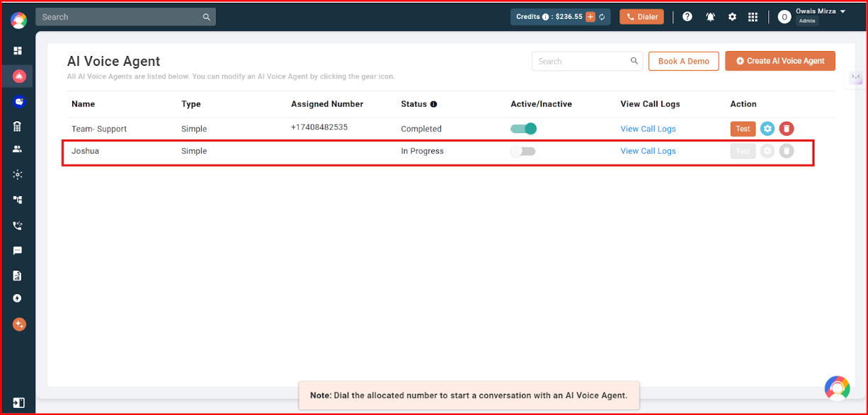Viewport: 868px width, 415px height.
Task: Click Test button for Team- Support
Action: point(743,129)
